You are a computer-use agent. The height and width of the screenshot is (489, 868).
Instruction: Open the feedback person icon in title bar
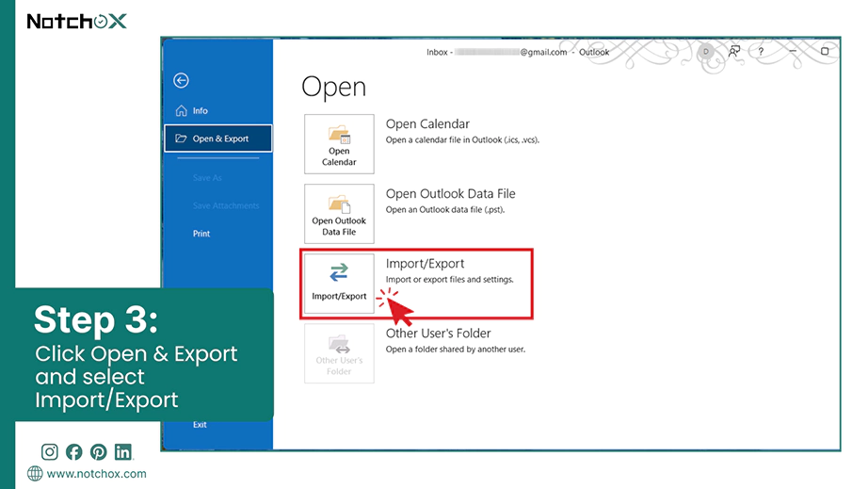[x=734, y=52]
